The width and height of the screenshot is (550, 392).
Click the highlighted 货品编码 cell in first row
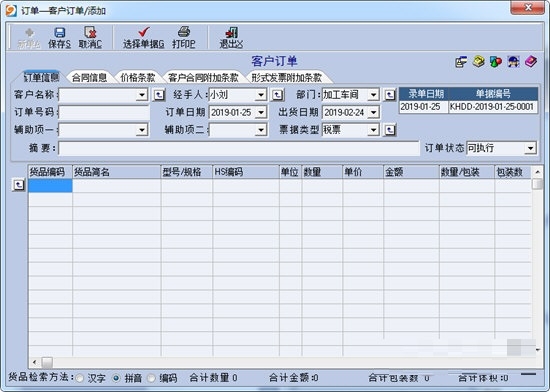coord(50,185)
